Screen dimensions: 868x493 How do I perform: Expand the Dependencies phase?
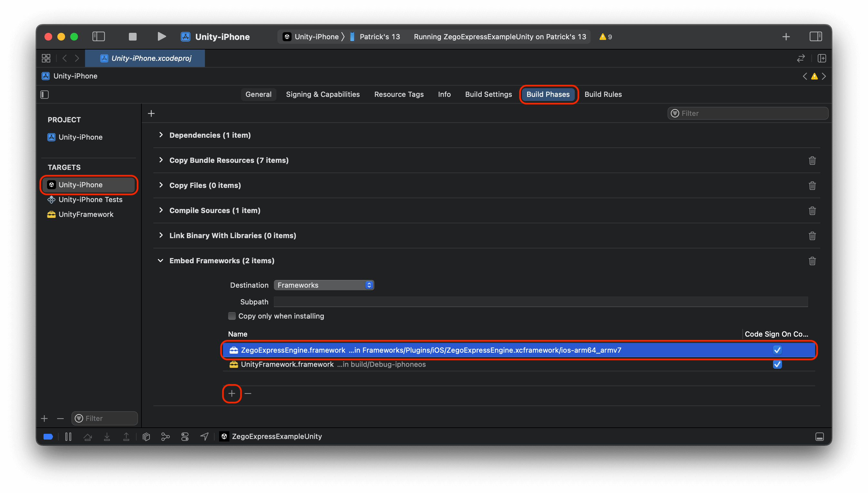pyautogui.click(x=161, y=135)
